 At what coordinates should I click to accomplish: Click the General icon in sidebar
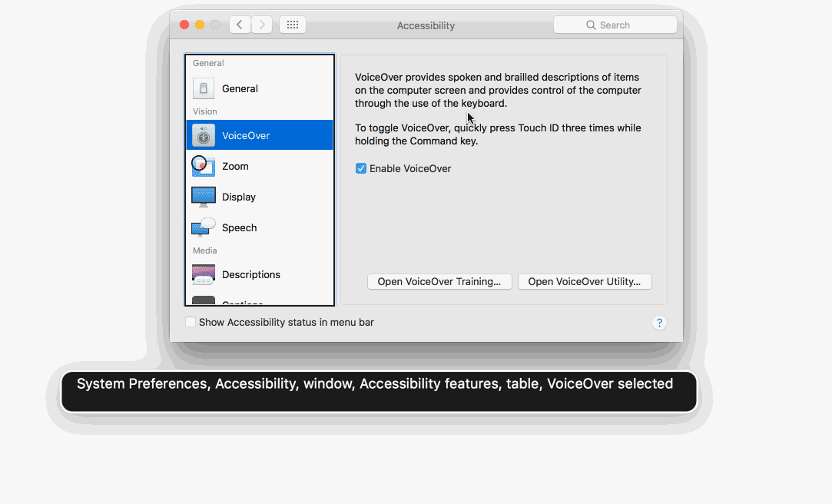click(203, 88)
